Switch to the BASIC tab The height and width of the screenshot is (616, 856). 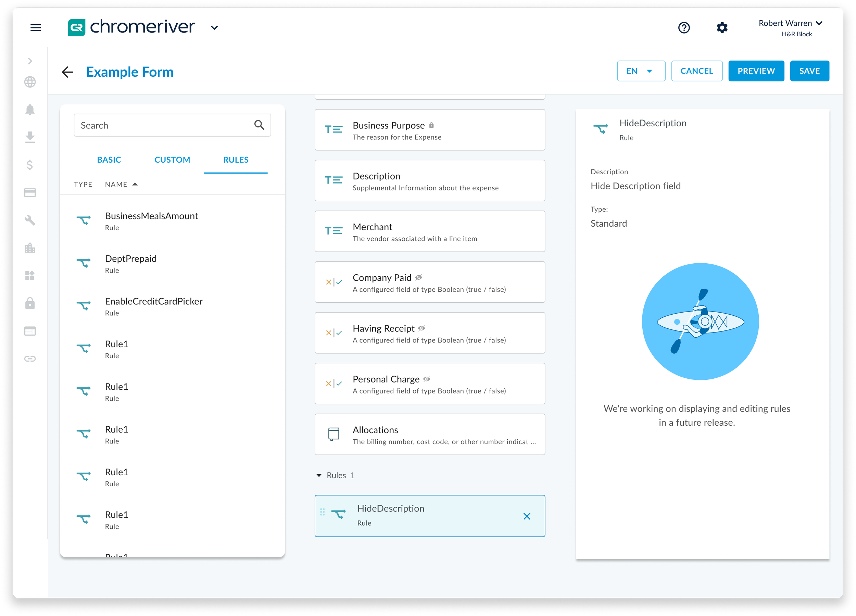109,160
